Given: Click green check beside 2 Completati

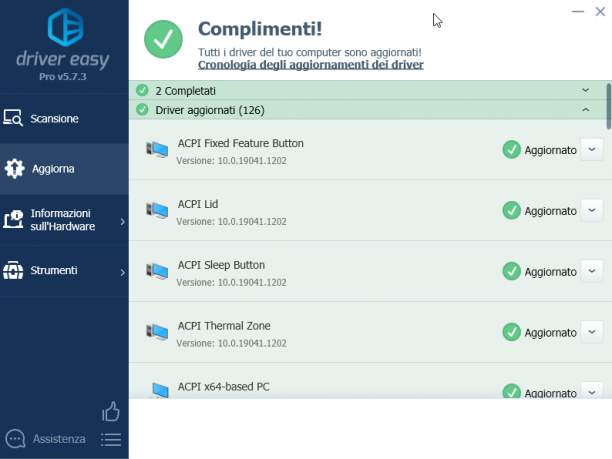Looking at the screenshot, I should pyautogui.click(x=142, y=90).
